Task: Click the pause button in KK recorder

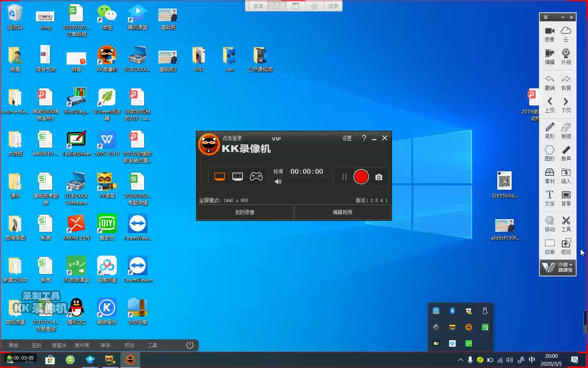Action: point(344,177)
